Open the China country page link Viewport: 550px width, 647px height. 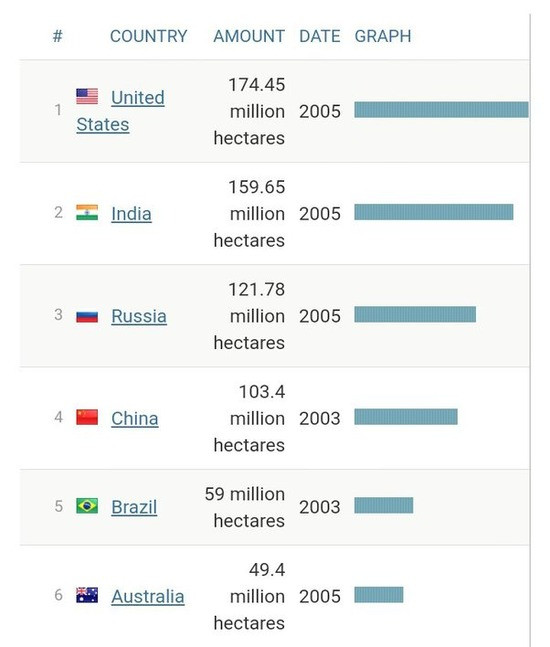point(135,418)
